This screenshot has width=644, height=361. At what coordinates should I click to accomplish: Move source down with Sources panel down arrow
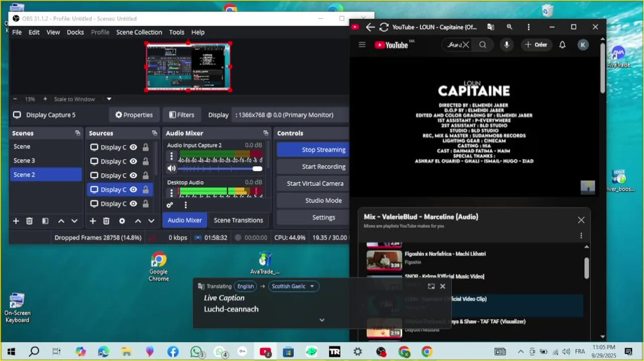(151, 221)
